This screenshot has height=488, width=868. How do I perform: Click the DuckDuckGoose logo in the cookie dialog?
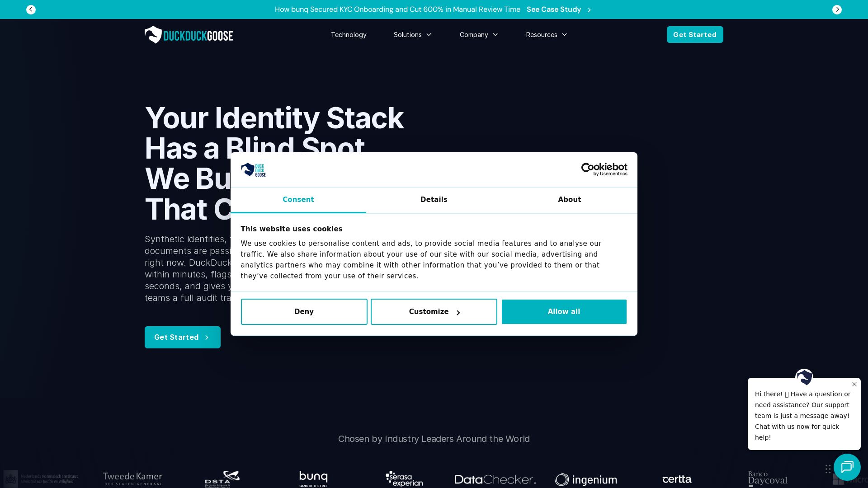(253, 170)
